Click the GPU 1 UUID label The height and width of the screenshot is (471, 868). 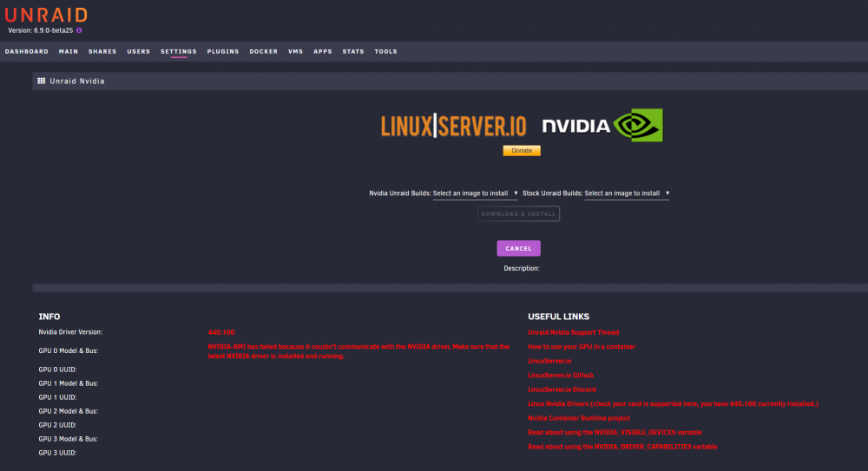[57, 397]
